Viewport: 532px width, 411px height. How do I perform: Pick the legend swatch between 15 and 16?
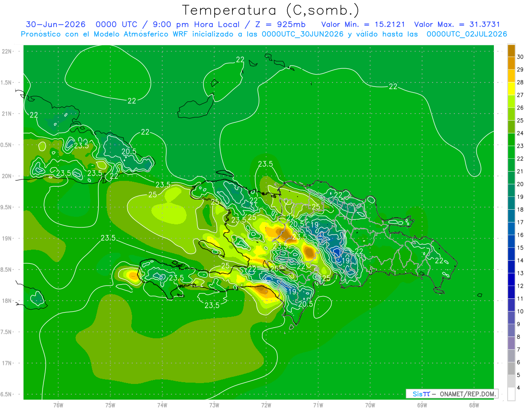tap(511, 242)
